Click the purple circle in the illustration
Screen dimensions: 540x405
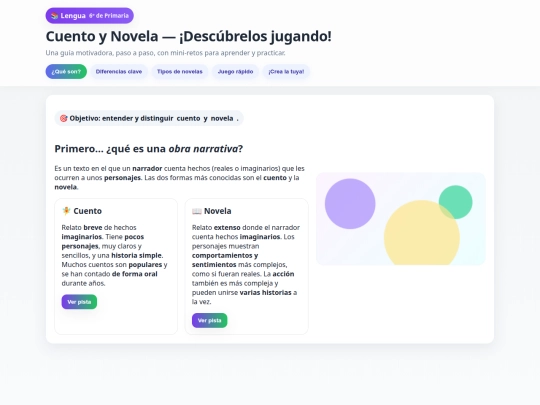coord(350,204)
